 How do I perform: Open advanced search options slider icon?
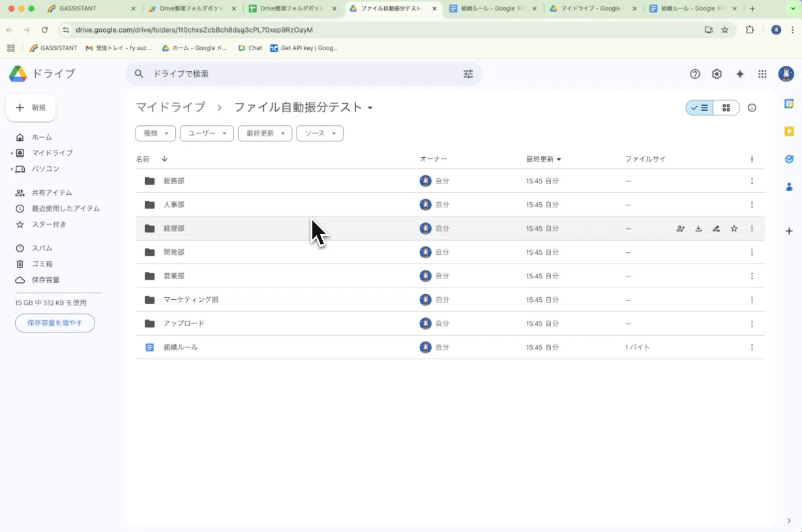[468, 74]
